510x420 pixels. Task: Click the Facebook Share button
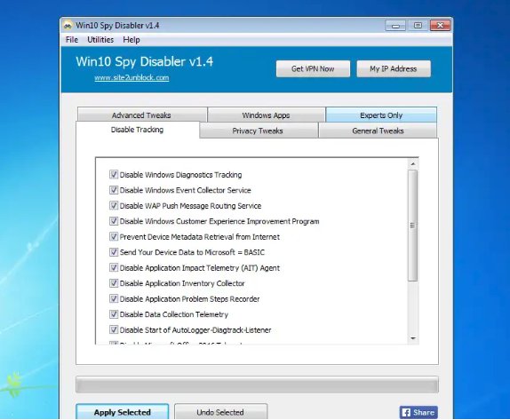pos(418,412)
